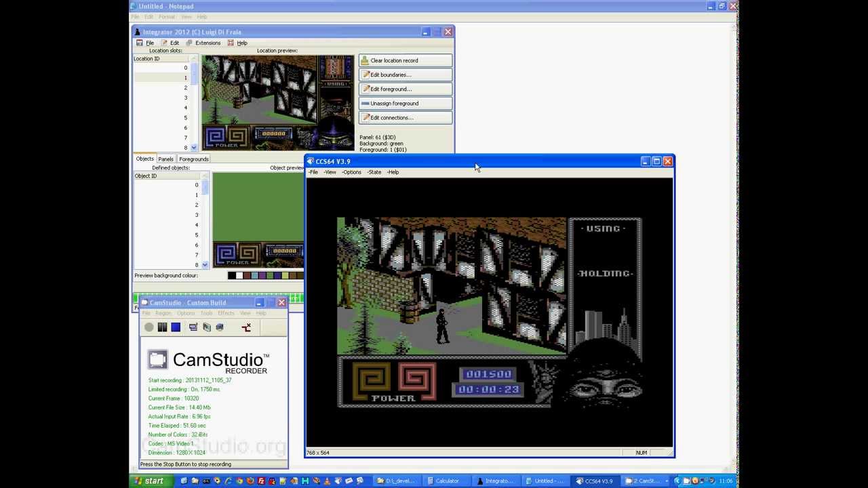
Task: Switch to the Panels tab
Action: click(165, 159)
